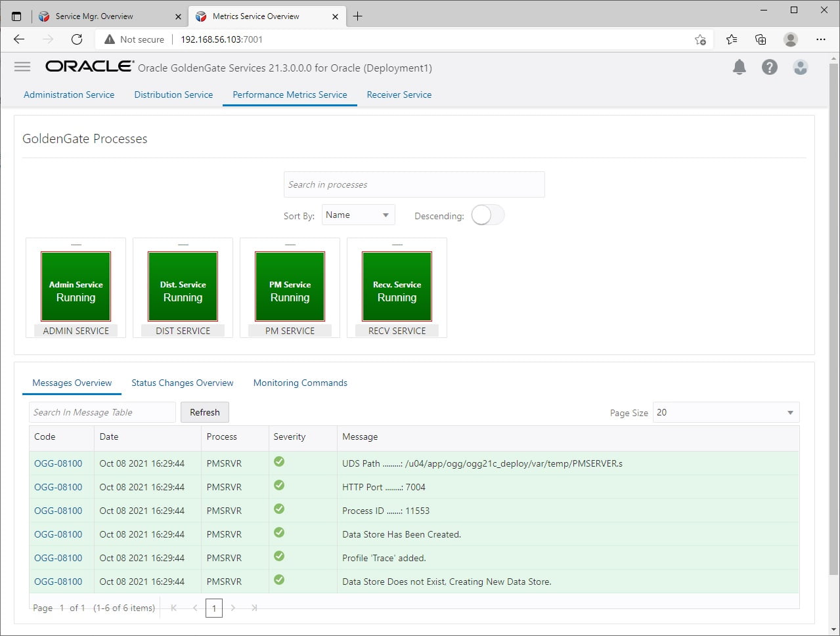Open the Distribution Service tab
This screenshot has height=636, width=840.
173,95
